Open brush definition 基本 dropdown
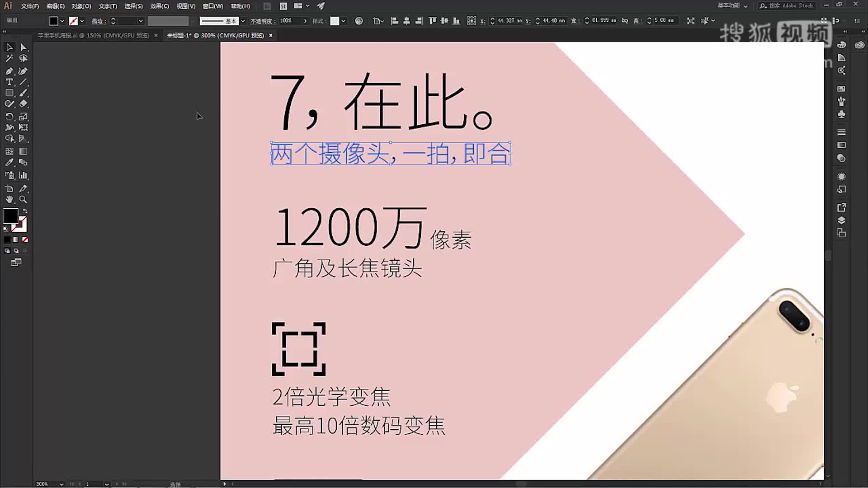868x488 pixels. (243, 21)
